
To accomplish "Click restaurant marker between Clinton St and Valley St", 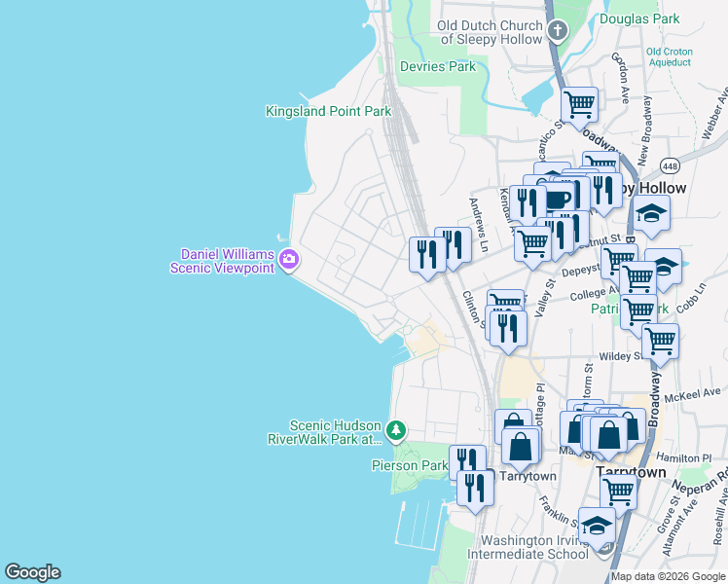I will coord(508,329).
